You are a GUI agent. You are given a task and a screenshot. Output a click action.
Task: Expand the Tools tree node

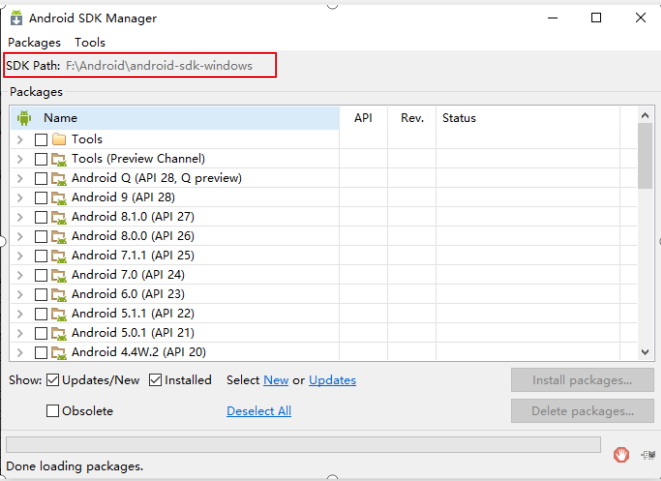[20, 140]
